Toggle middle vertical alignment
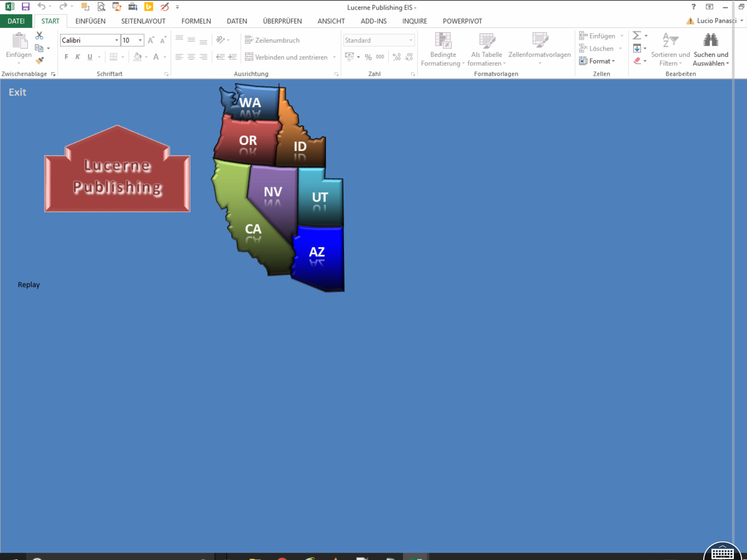 point(191,40)
